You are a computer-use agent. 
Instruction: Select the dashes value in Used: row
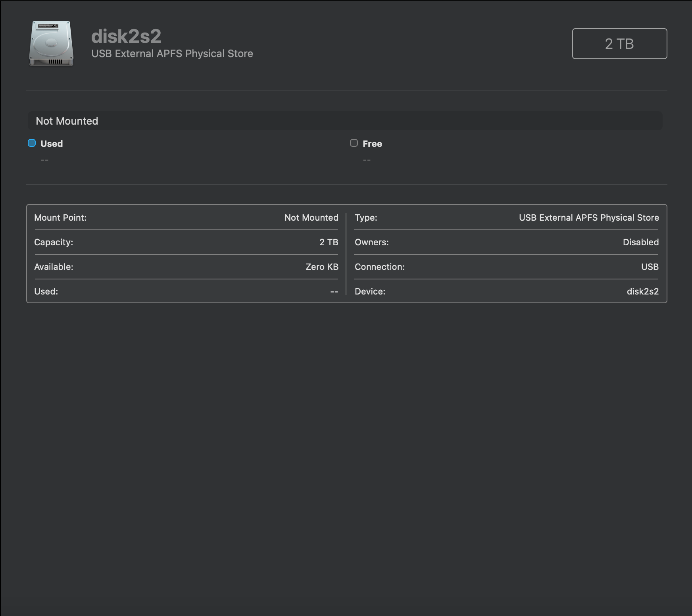(334, 292)
